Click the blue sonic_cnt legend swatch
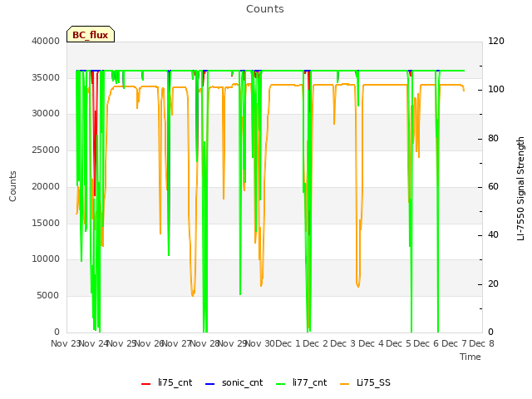Image resolution: width=532 pixels, height=399 pixels. tap(210, 384)
